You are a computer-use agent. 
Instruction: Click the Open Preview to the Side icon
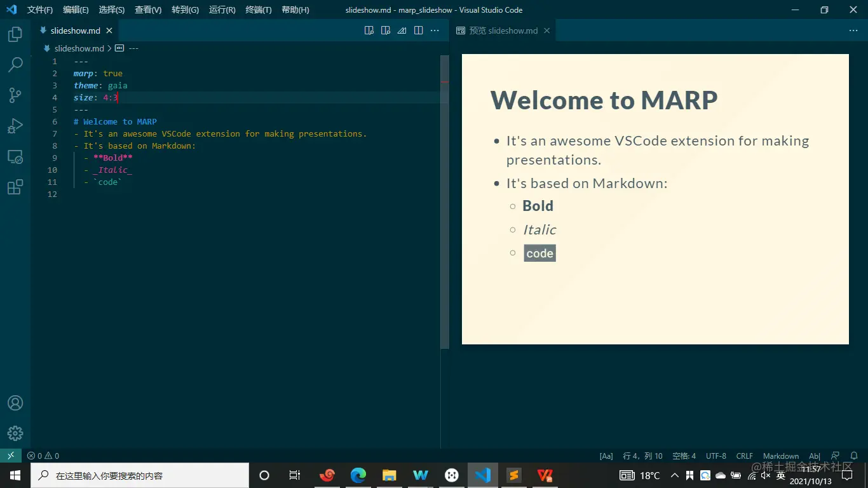[x=369, y=30]
